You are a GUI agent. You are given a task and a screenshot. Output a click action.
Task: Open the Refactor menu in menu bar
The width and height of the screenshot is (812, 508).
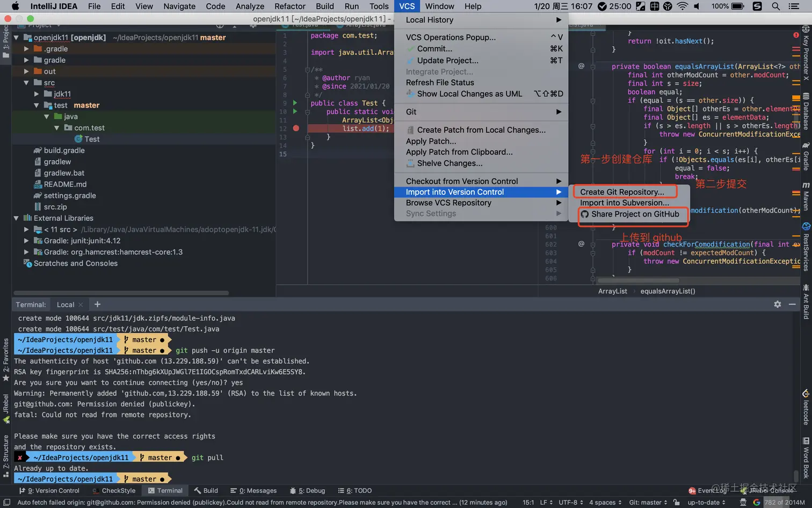click(289, 6)
